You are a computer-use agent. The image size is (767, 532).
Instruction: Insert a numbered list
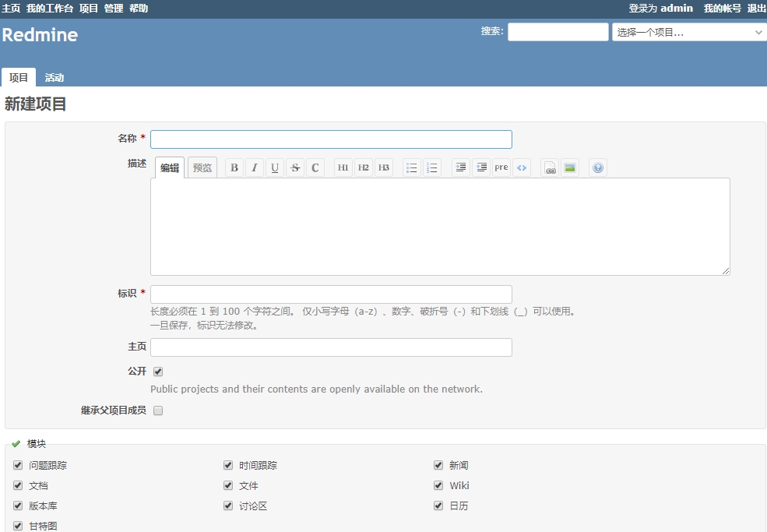coord(432,167)
